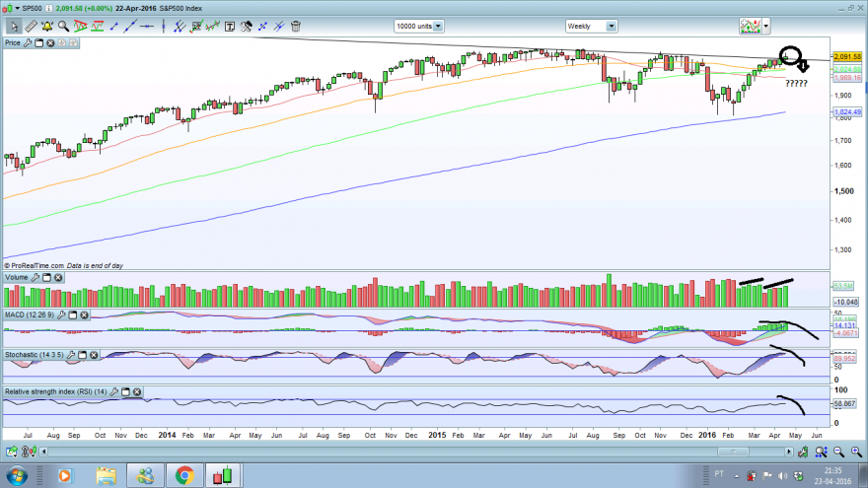
Task: Expand the Weekly timeframe dropdown
Action: (612, 26)
